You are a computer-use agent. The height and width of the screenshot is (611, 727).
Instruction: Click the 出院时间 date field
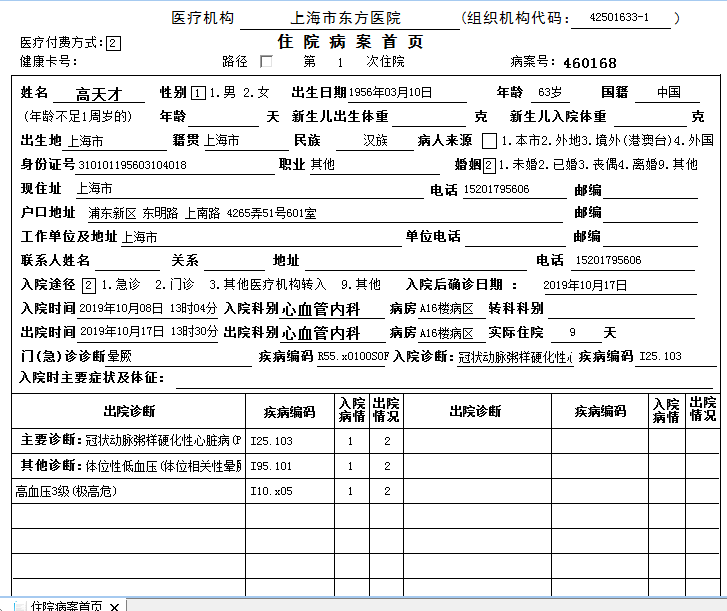[148, 333]
